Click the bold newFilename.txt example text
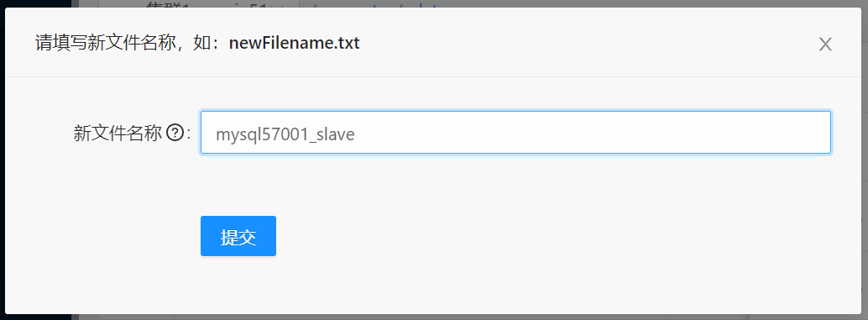The height and width of the screenshot is (320, 868). [x=295, y=43]
